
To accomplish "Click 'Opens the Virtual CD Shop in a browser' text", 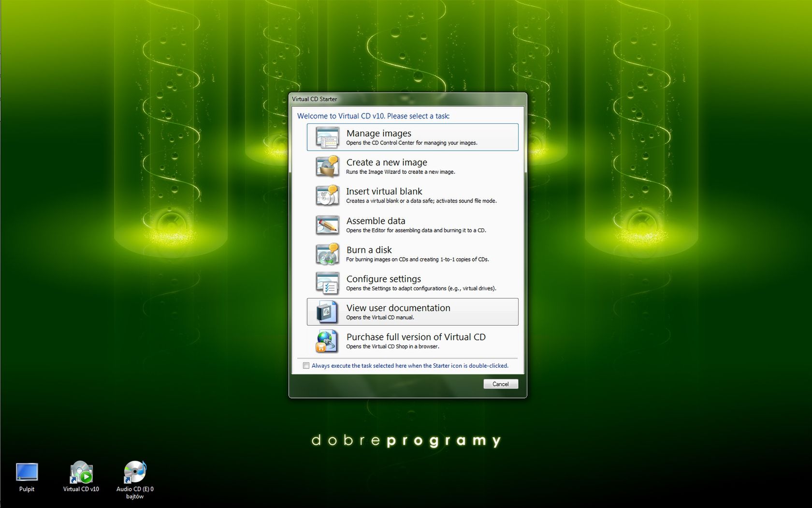I will tap(392, 346).
